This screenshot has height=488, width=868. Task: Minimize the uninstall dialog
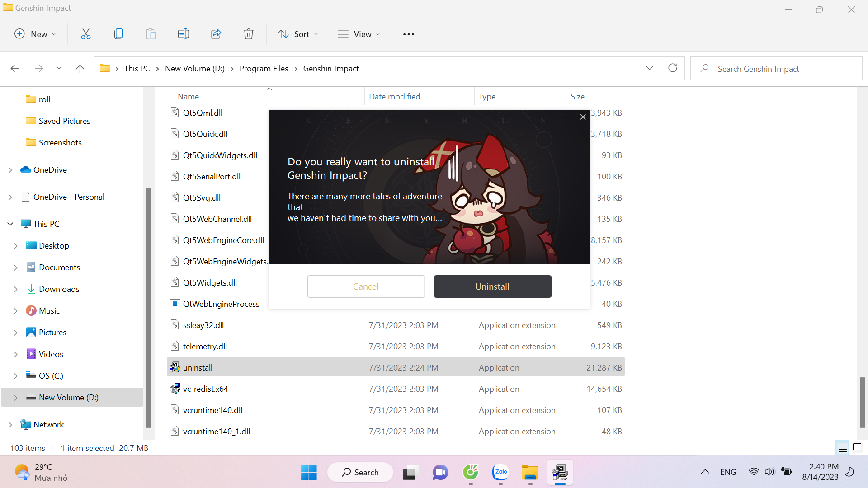point(567,117)
